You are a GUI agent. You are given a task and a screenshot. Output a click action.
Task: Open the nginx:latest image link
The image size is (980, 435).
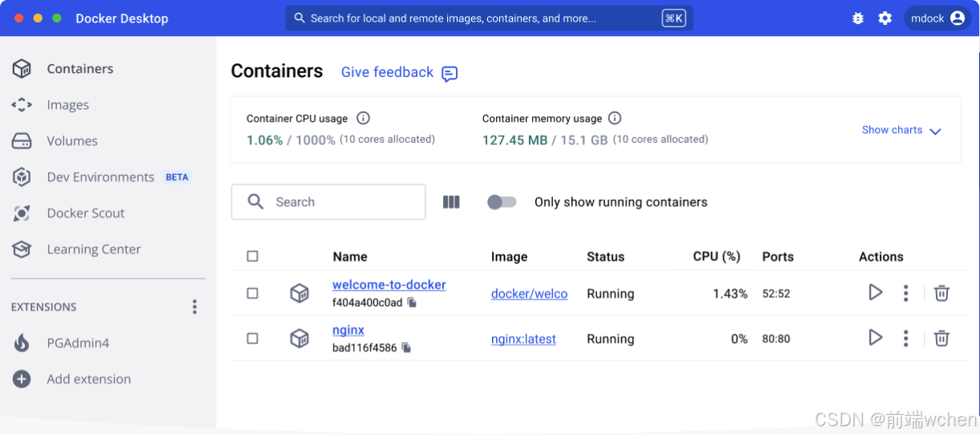523,339
